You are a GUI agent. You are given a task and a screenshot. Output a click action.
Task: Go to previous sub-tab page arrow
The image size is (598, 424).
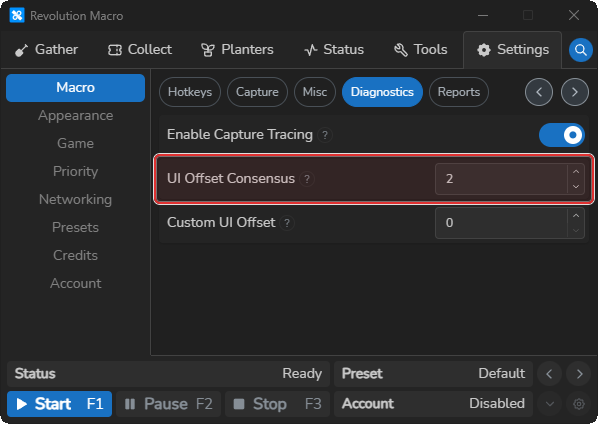539,92
